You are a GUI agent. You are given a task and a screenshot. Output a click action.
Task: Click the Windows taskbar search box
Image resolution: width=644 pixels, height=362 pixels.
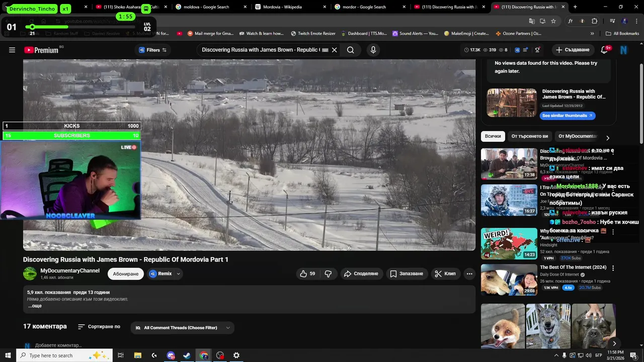[64, 355]
